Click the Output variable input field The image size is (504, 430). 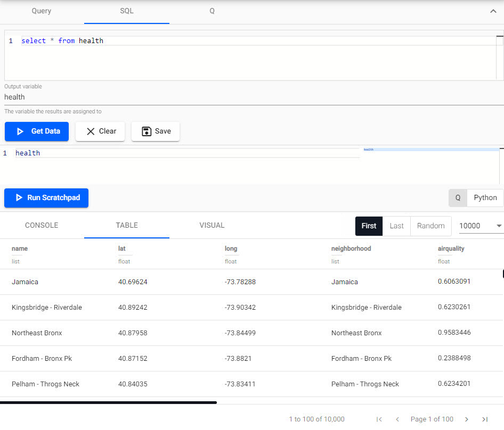pos(254,97)
